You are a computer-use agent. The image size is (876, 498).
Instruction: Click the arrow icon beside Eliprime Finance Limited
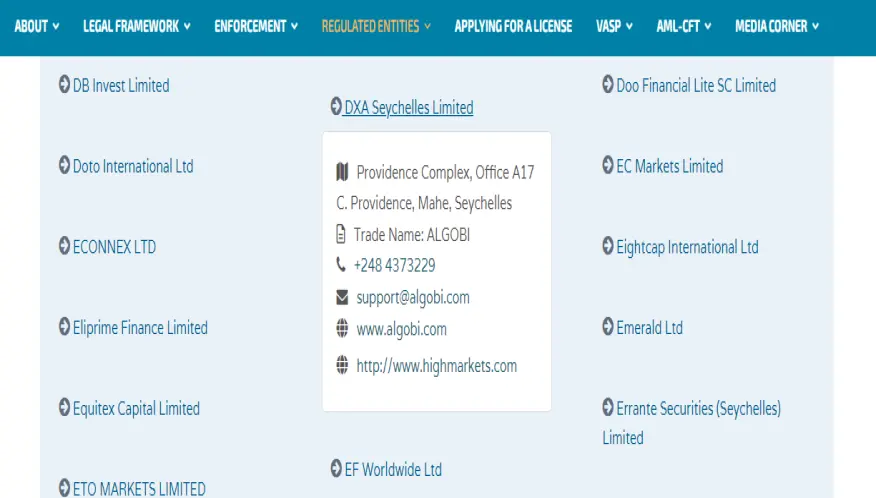[x=64, y=326]
